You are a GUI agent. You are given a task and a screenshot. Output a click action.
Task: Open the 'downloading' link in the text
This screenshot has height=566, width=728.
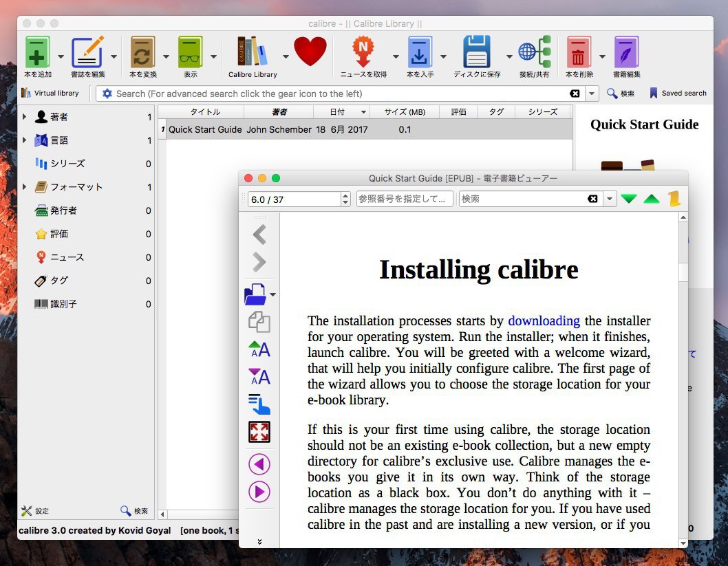click(544, 321)
